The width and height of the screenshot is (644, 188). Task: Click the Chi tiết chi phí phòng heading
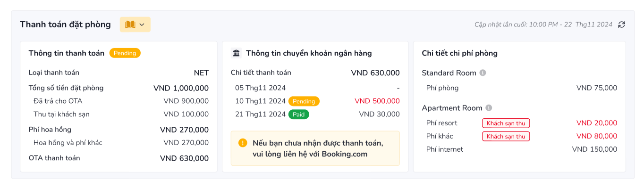coord(459,53)
